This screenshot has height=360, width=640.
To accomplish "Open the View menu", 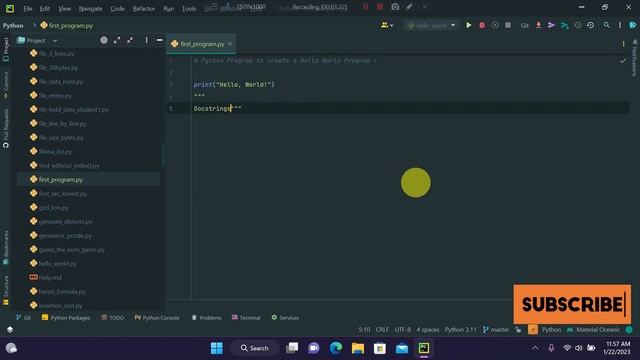I will point(64,8).
